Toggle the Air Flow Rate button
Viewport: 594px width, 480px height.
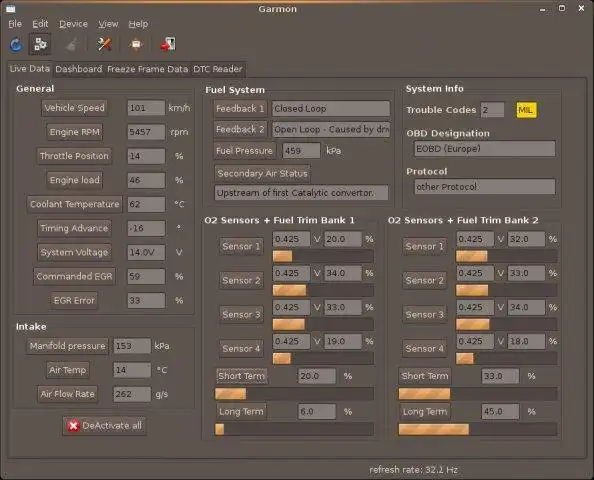[x=67, y=394]
